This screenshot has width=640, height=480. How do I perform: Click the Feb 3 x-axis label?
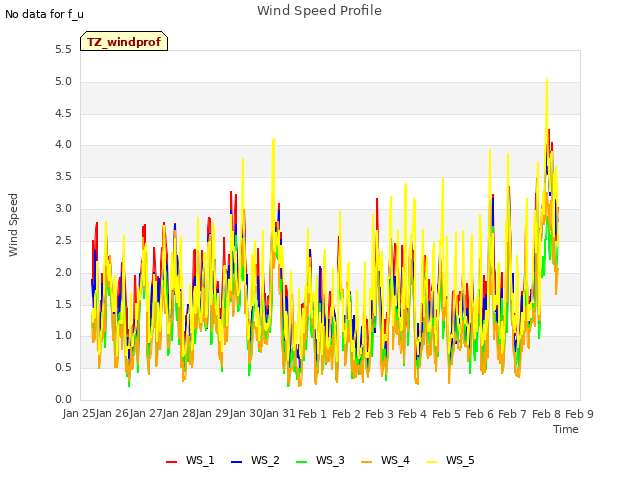click(x=379, y=414)
